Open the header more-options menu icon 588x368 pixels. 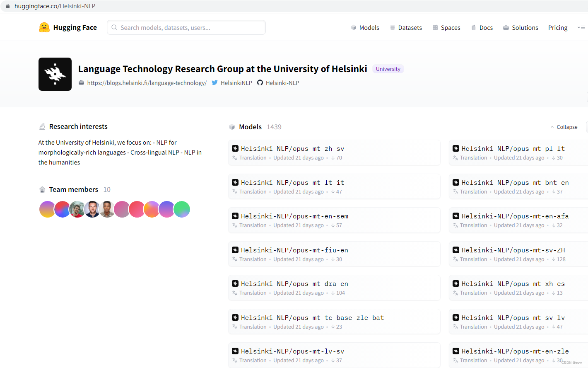(x=581, y=28)
